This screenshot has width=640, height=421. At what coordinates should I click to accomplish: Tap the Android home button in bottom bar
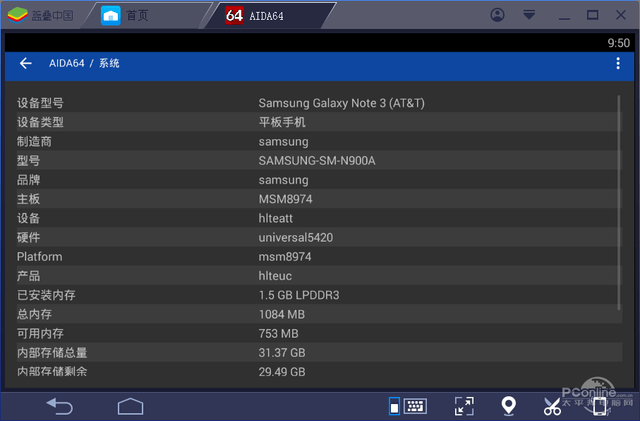coord(131,406)
